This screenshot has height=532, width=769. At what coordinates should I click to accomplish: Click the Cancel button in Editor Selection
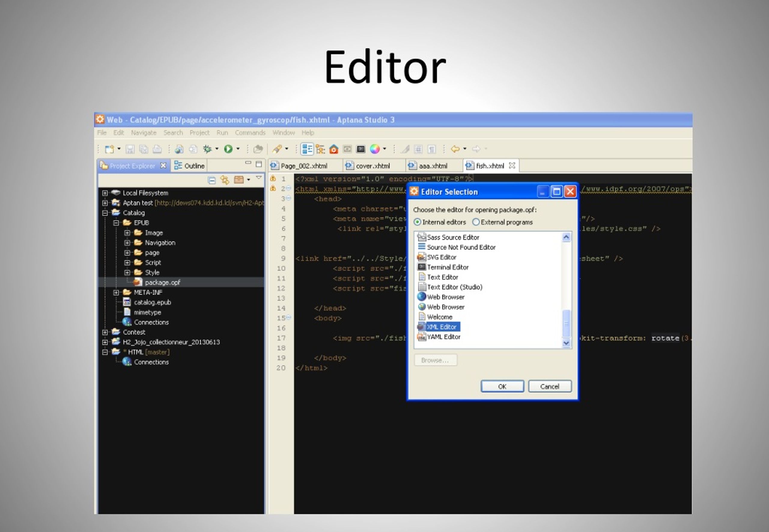click(550, 386)
